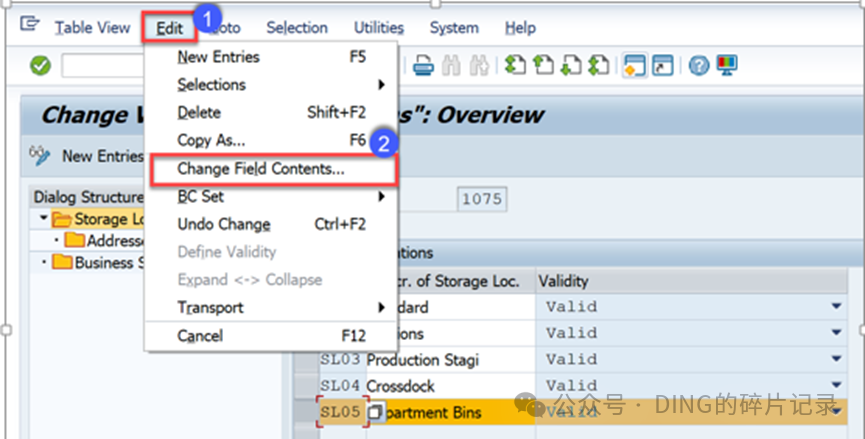Select the Address tree item
This screenshot has width=865, height=439.
coord(115,241)
